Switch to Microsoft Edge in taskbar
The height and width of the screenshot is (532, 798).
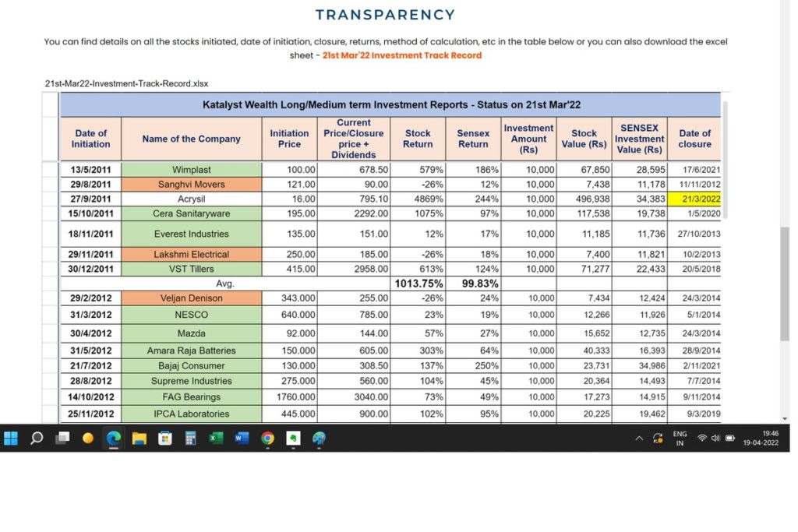pyautogui.click(x=114, y=438)
